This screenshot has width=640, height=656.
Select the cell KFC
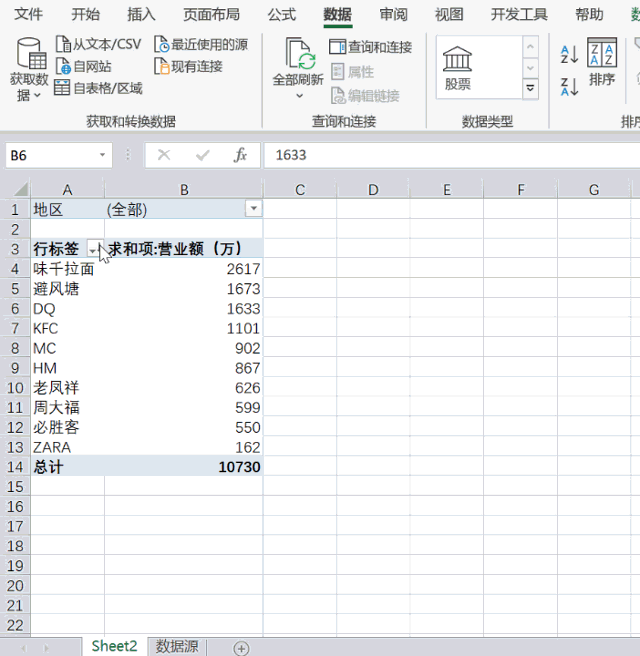point(67,328)
